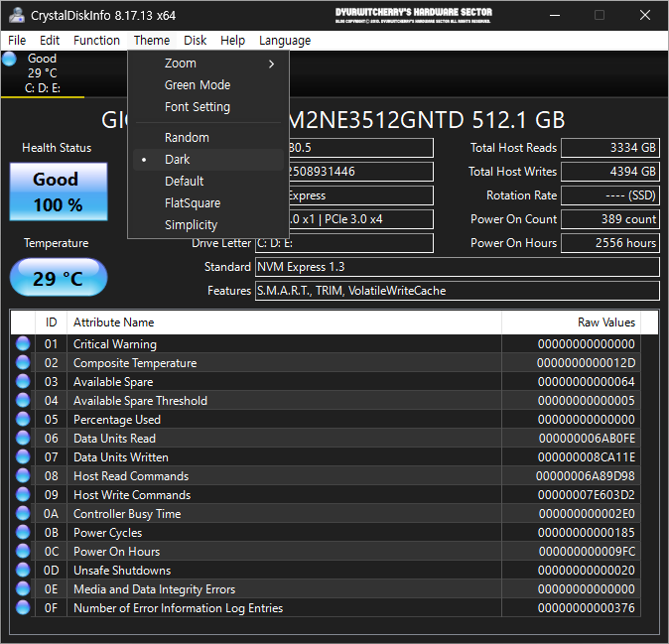Open Font Setting dialog

(x=208, y=107)
